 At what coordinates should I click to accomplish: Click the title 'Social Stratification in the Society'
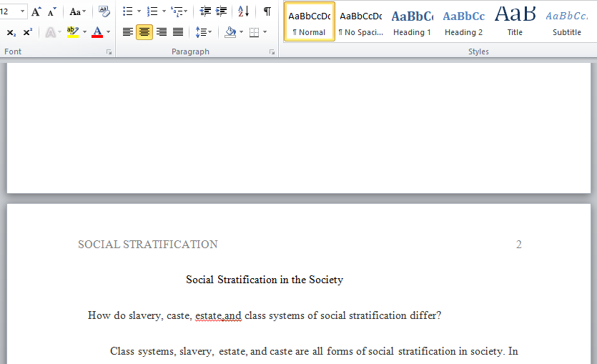pos(265,280)
